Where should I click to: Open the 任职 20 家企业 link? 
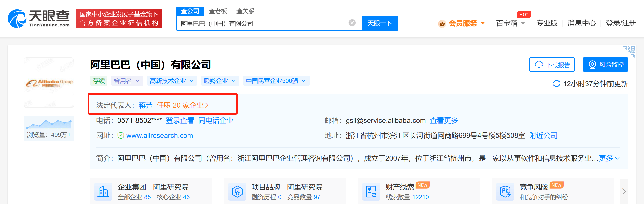tap(182, 105)
